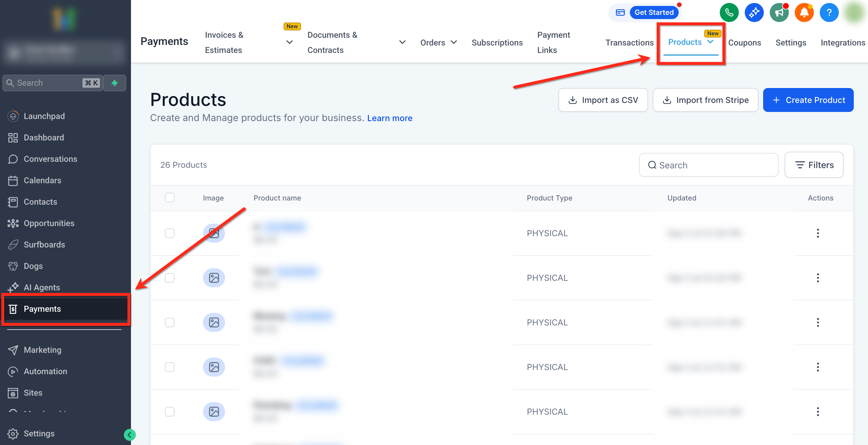This screenshot has width=868, height=445.
Task: Open the Learn more link
Action: 390,118
